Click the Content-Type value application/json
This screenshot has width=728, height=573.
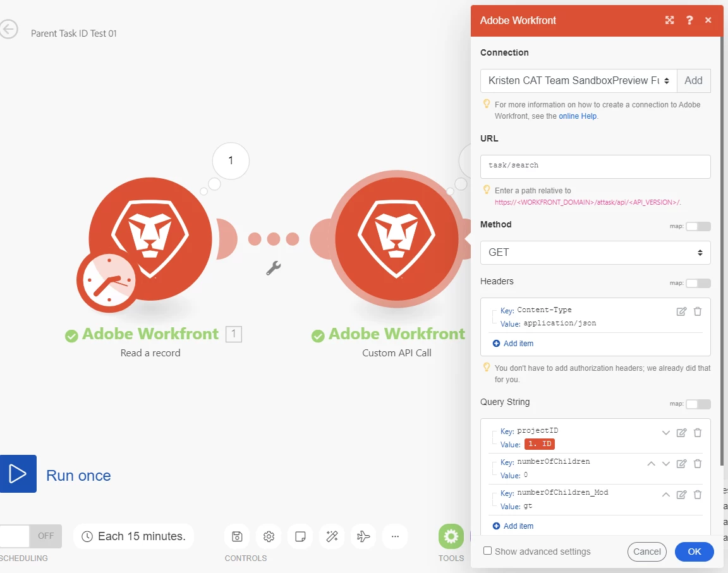560,323
